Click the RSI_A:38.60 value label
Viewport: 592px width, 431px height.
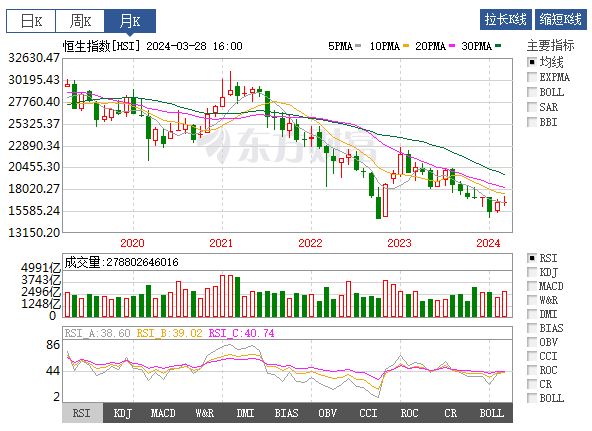pos(97,333)
